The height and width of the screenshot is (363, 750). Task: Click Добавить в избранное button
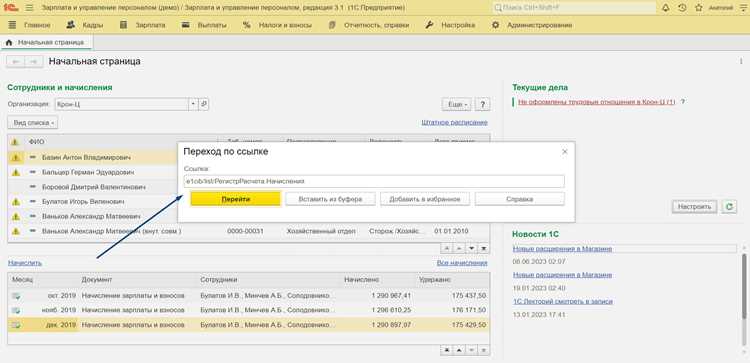pos(425,199)
